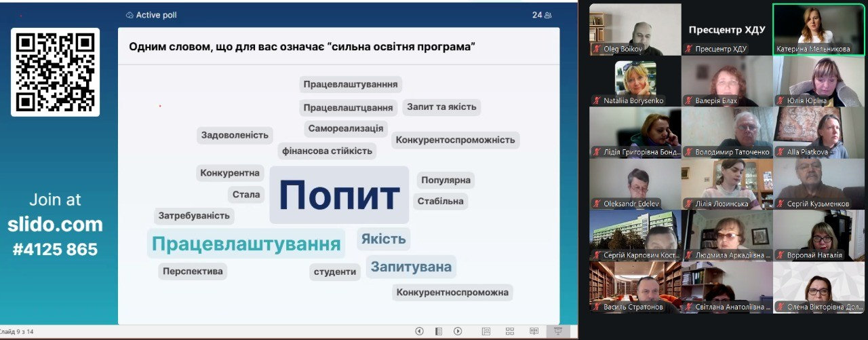The width and height of the screenshot is (868, 340).
Task: Click the muted mic icon of Лілія Лозинська
Action: tap(688, 204)
